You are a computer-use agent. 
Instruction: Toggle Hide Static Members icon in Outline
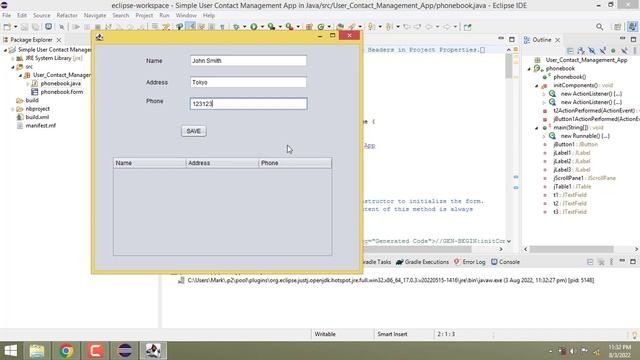[602, 51]
